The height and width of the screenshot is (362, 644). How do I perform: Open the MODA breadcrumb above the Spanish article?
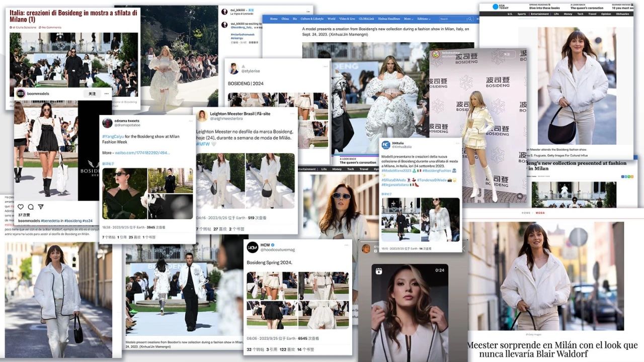[540, 213]
